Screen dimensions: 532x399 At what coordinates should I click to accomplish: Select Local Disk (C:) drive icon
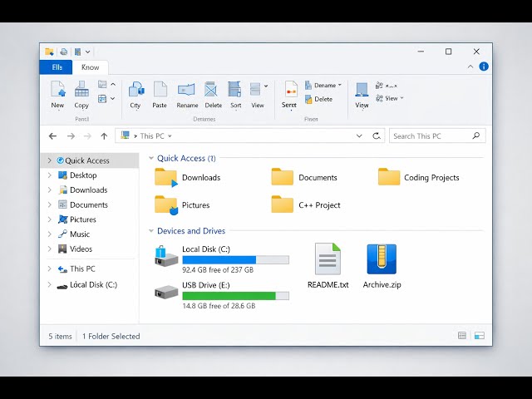(166, 257)
